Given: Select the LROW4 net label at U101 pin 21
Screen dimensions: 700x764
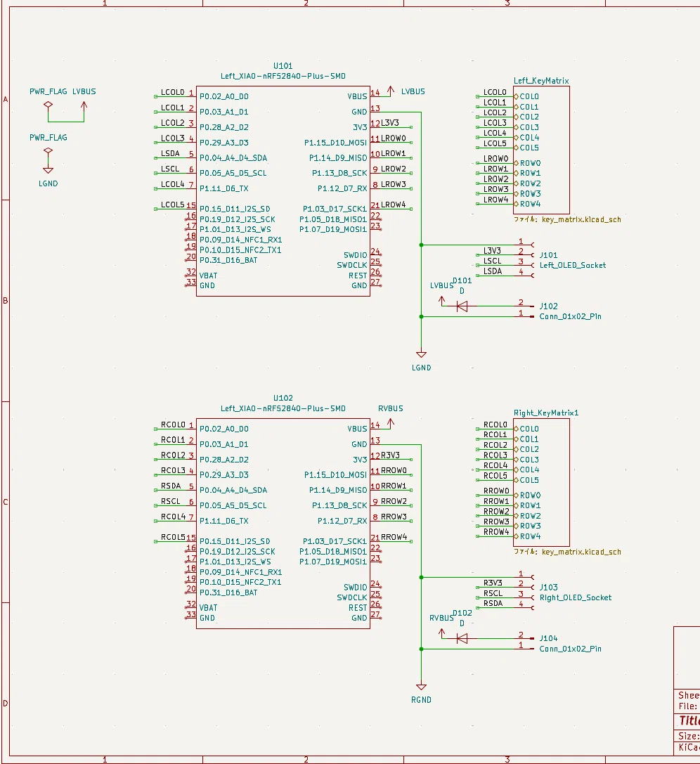Looking at the screenshot, I should (x=394, y=205).
